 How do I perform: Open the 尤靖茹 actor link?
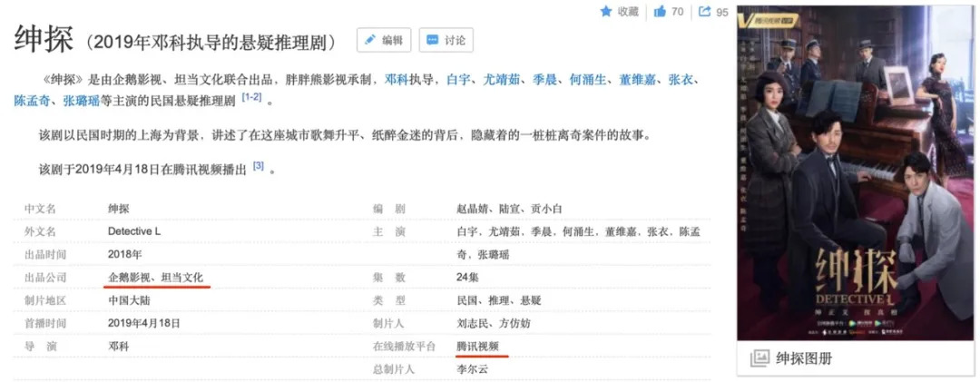[502, 80]
